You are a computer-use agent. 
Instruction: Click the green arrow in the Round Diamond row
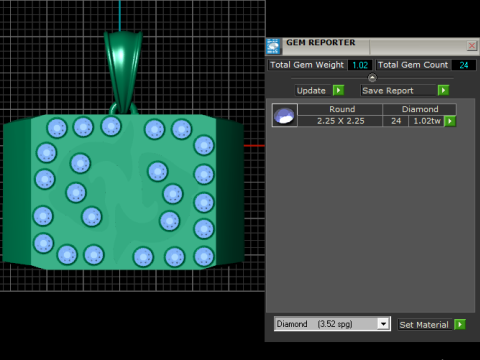450,121
